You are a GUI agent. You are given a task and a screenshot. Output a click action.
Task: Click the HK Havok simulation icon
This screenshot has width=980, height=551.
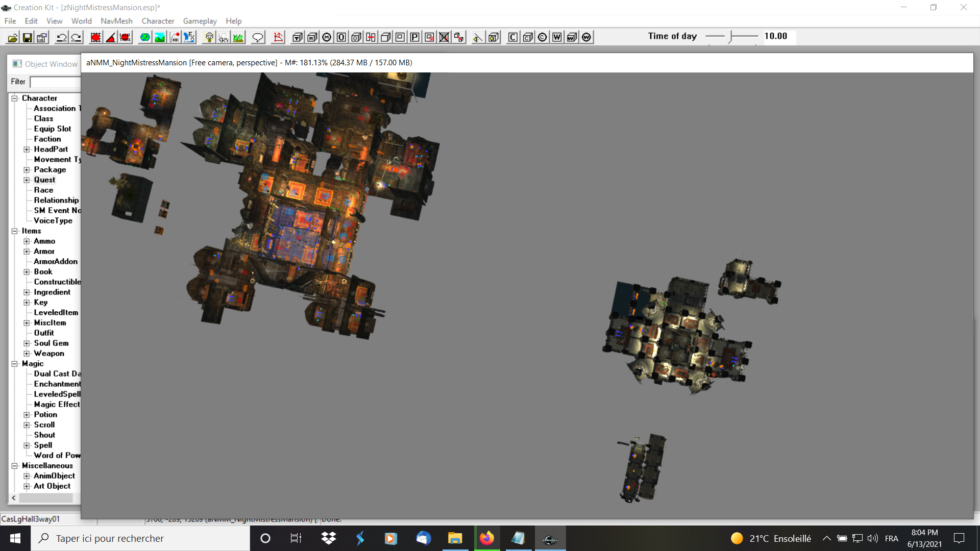click(x=175, y=37)
